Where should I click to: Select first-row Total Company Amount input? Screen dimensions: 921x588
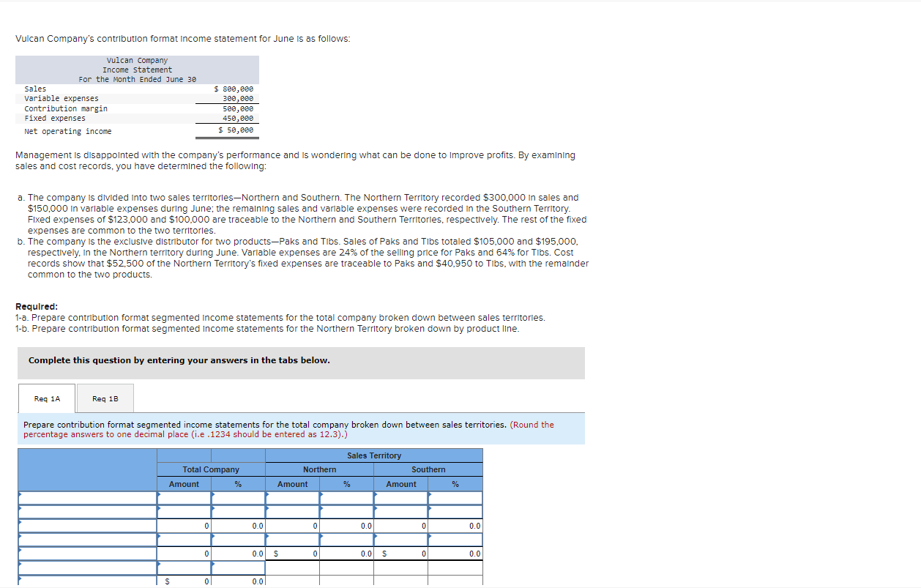point(184,498)
